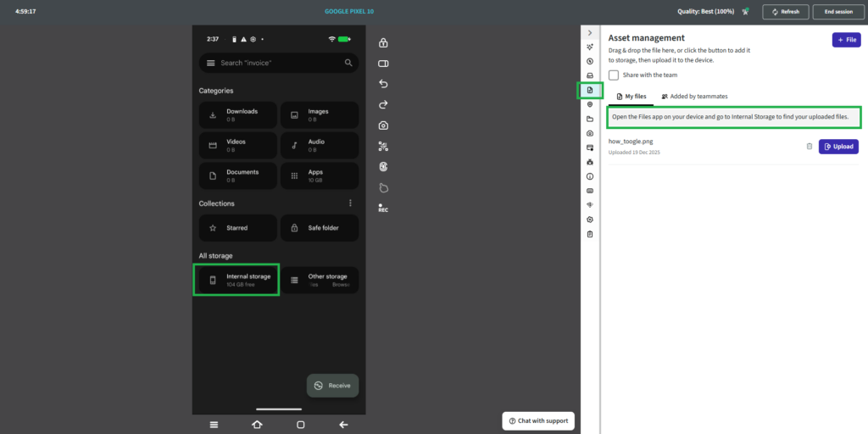Open the asset management file icon in sidebar
Image resolution: width=868 pixels, height=434 pixels.
[x=590, y=90]
